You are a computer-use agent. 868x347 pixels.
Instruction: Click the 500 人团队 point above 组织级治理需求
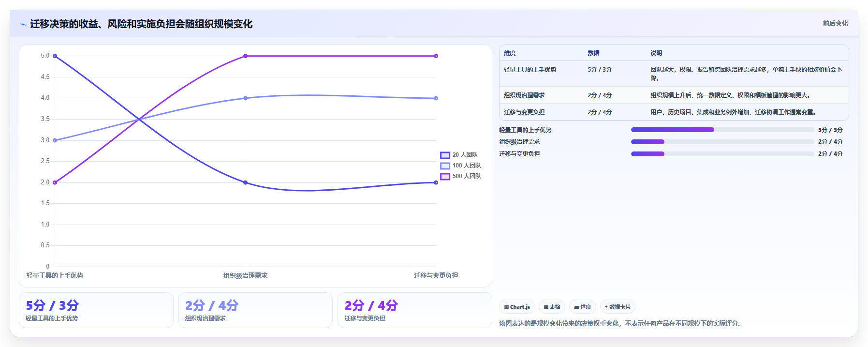(x=245, y=56)
